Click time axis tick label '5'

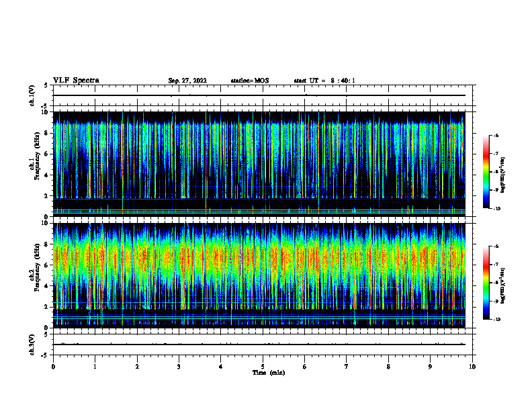tap(263, 367)
